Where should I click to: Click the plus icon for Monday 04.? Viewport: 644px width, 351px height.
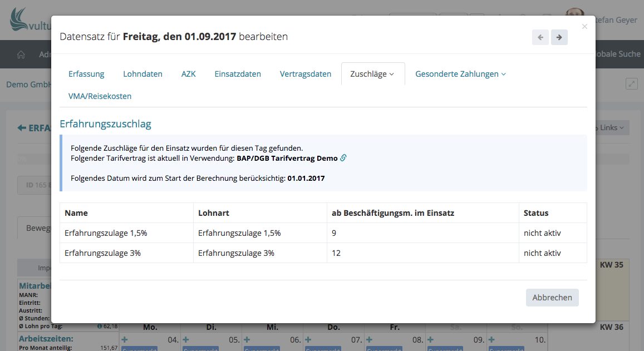(x=125, y=339)
